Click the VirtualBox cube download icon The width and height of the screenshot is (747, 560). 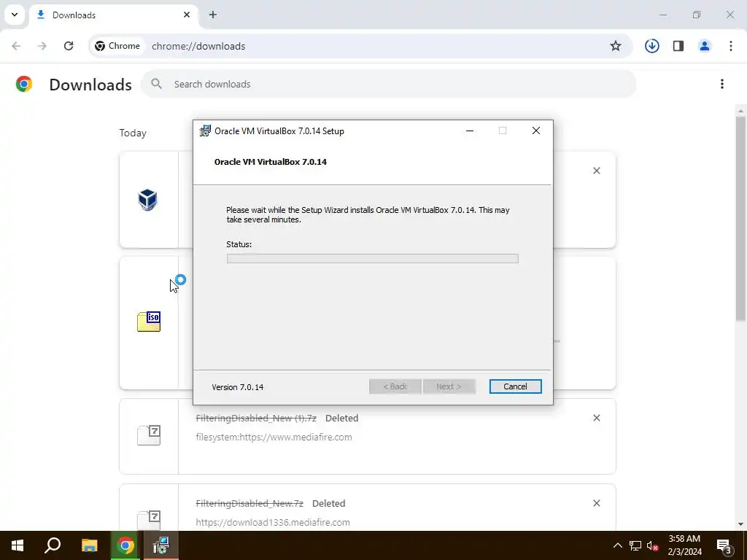pyautogui.click(x=147, y=200)
